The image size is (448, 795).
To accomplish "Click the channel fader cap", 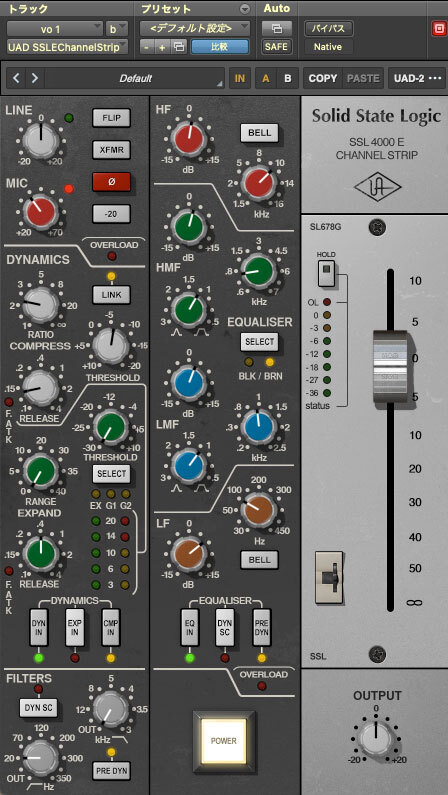I will pos(390,367).
